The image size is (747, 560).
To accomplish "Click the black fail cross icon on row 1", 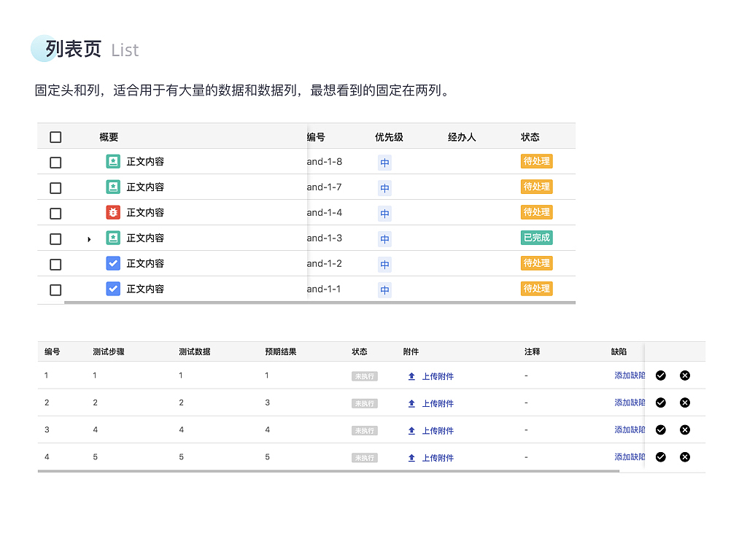I will (x=685, y=375).
